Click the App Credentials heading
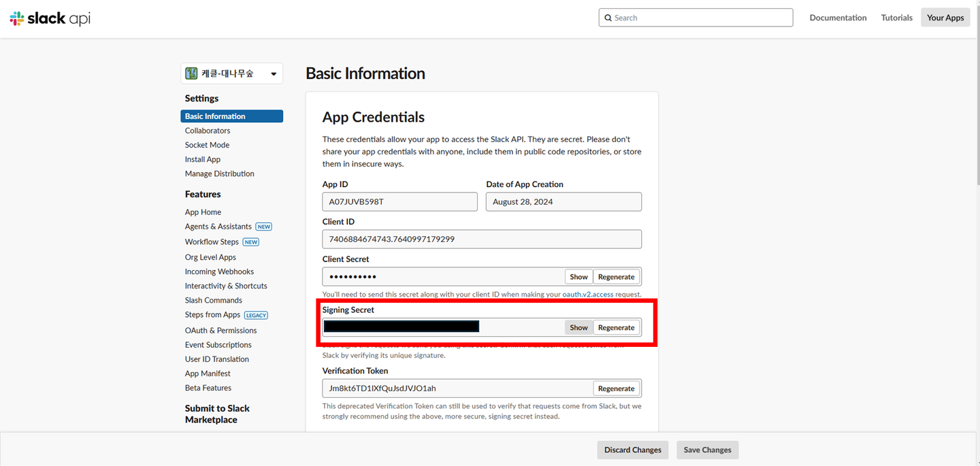Image resolution: width=980 pixels, height=466 pixels. [374, 117]
